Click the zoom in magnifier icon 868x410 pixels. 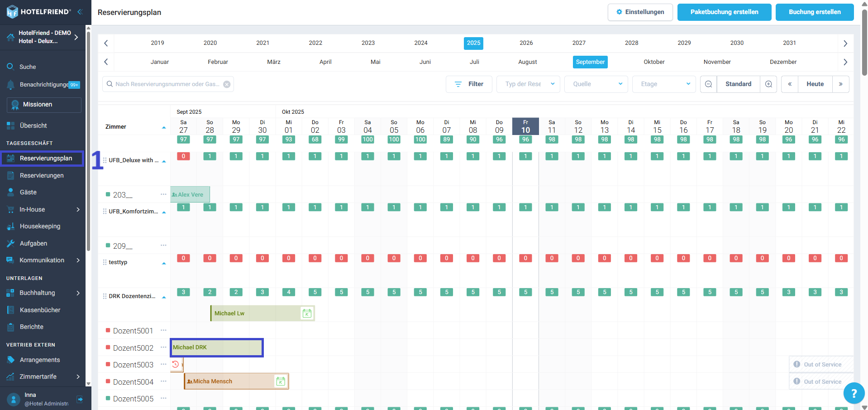pyautogui.click(x=768, y=84)
